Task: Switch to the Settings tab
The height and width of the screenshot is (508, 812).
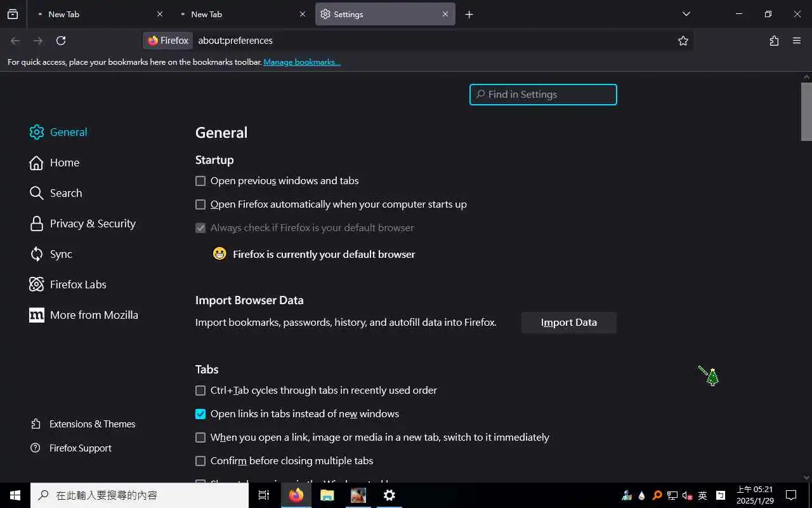Action: point(385,14)
